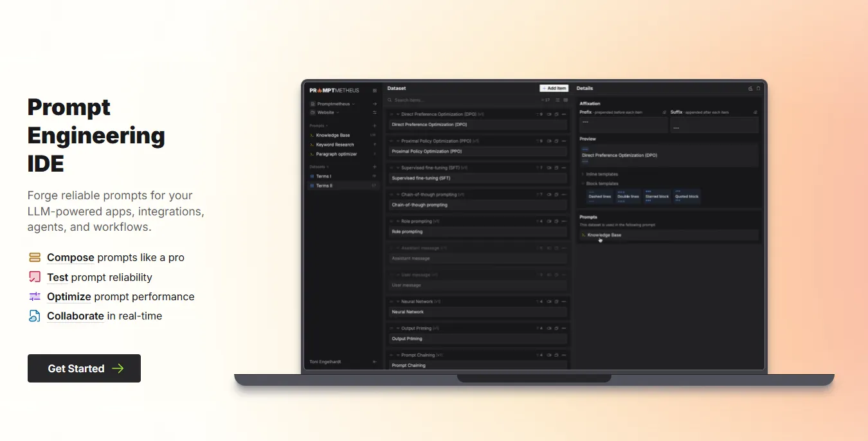Remove the Direct Preference Optimization item
Viewport: 868px width, 441px height.
point(564,114)
